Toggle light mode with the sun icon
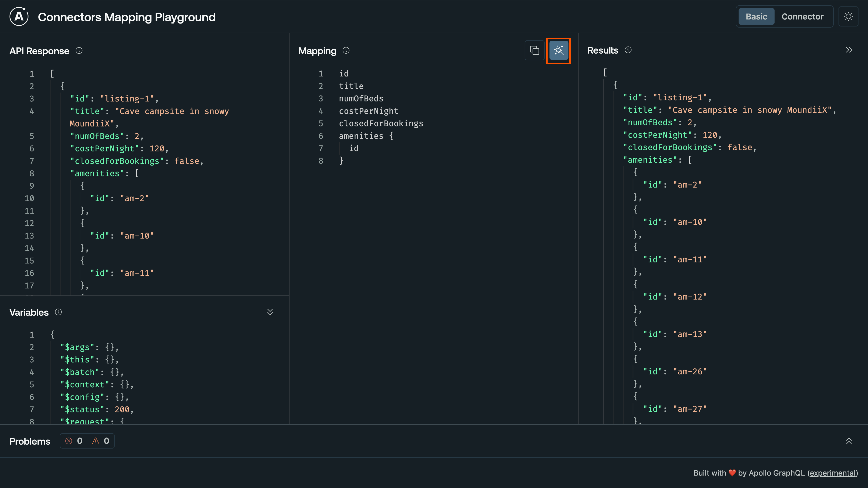This screenshot has height=488, width=868. coord(849,16)
